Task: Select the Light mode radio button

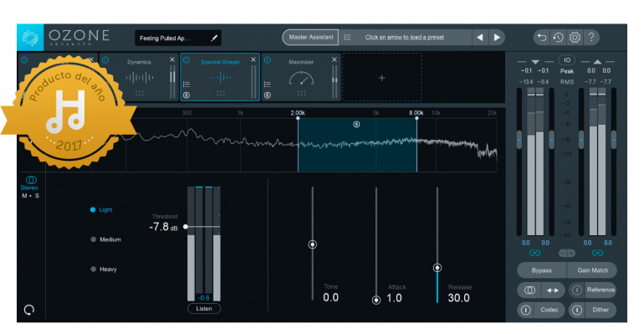Action: (x=93, y=209)
